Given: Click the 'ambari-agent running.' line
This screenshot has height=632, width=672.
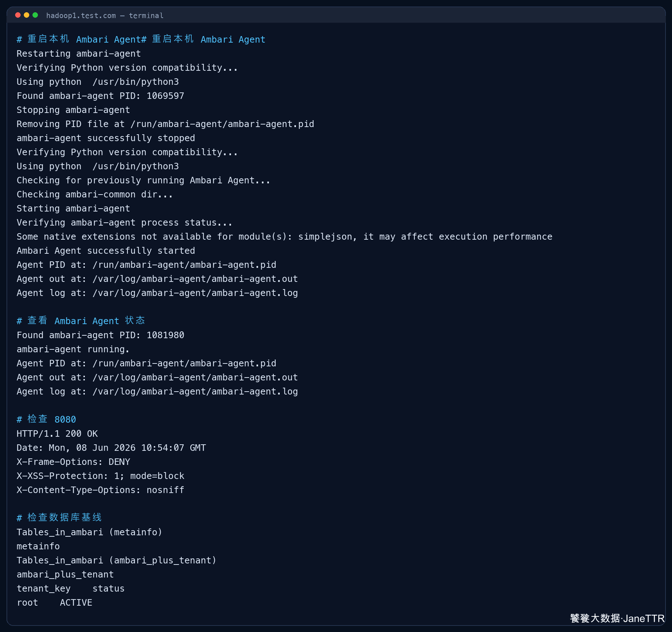Looking at the screenshot, I should pos(73,349).
